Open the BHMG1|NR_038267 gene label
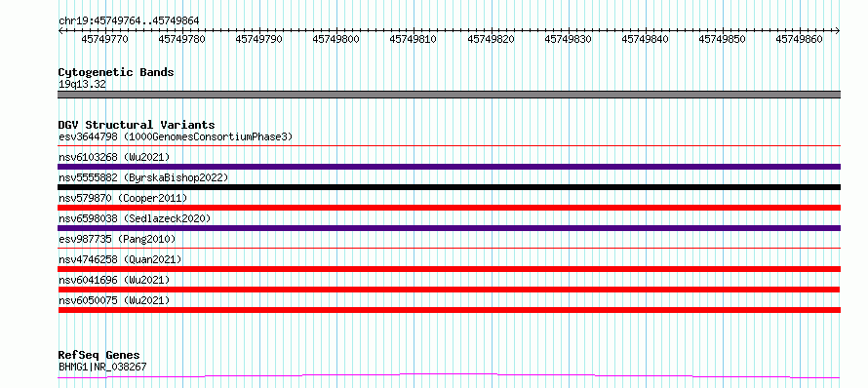Image resolution: width=868 pixels, height=388 pixels. 102,367
